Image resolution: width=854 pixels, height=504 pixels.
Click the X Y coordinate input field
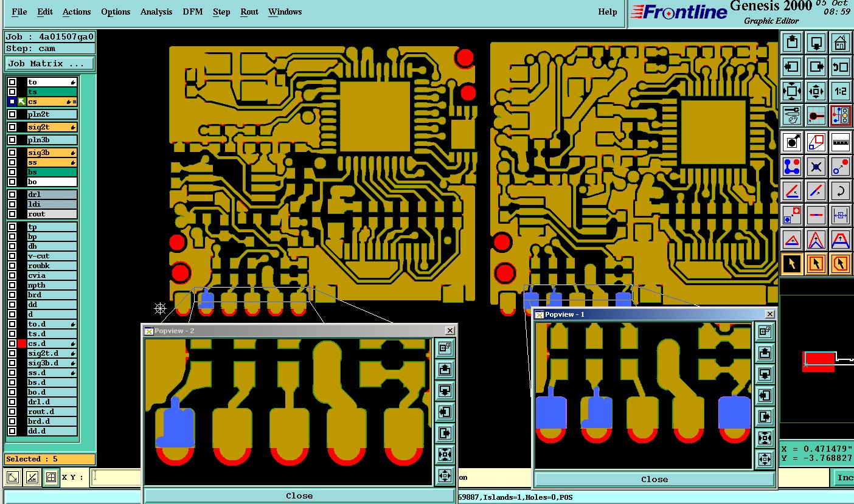coord(116,478)
